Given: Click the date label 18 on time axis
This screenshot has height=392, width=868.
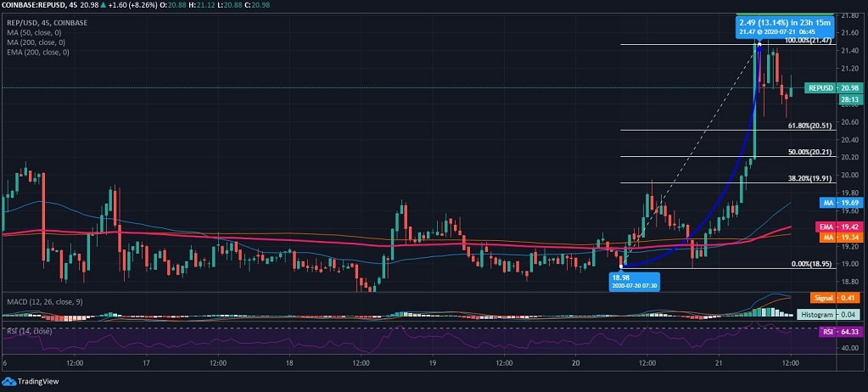Looking at the screenshot, I should click(x=289, y=364).
